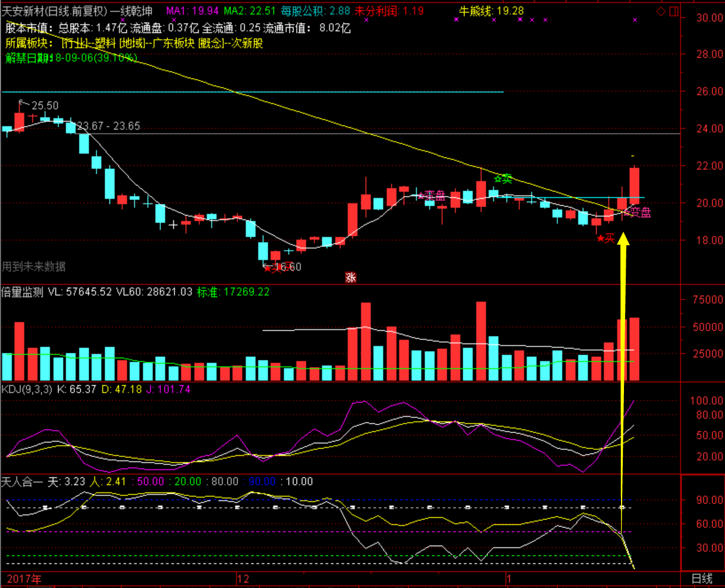The height and width of the screenshot is (588, 725).
Task: Click the red 涨 marker icon
Action: tap(351, 277)
